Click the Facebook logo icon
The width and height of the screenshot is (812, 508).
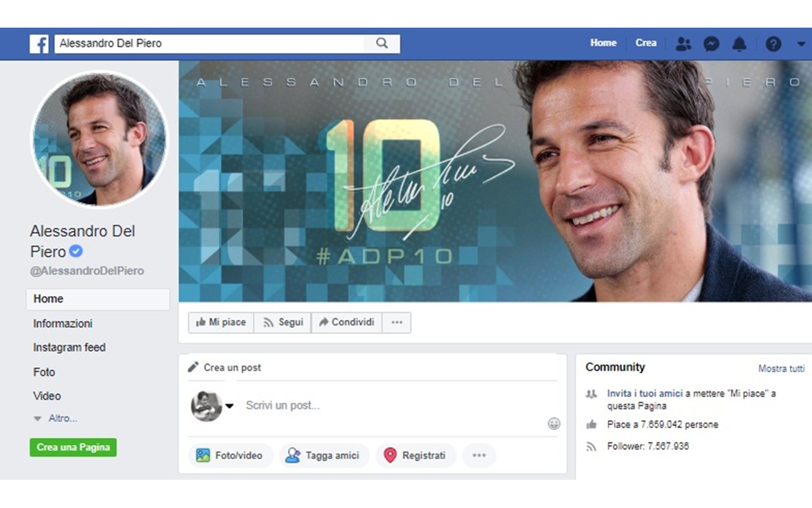(39, 44)
